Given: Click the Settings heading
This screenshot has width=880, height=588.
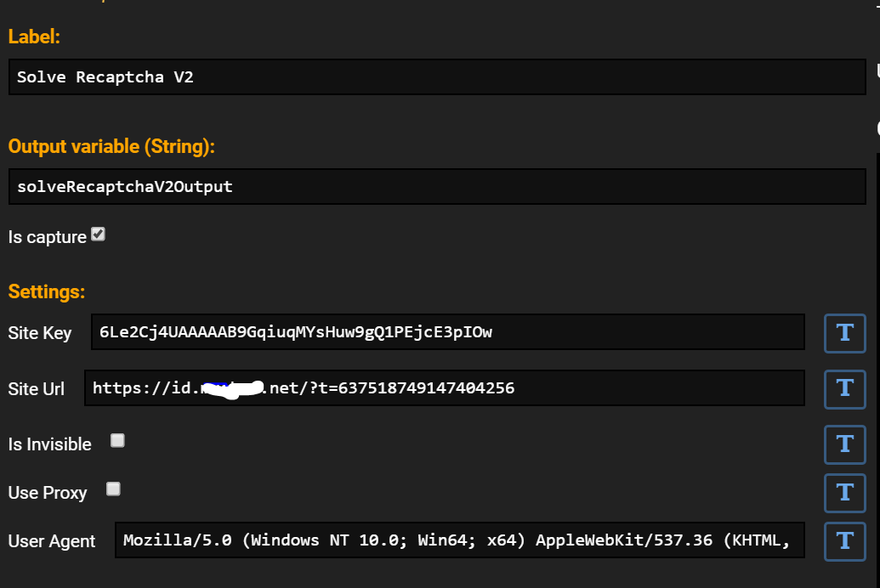Looking at the screenshot, I should coord(47,291).
